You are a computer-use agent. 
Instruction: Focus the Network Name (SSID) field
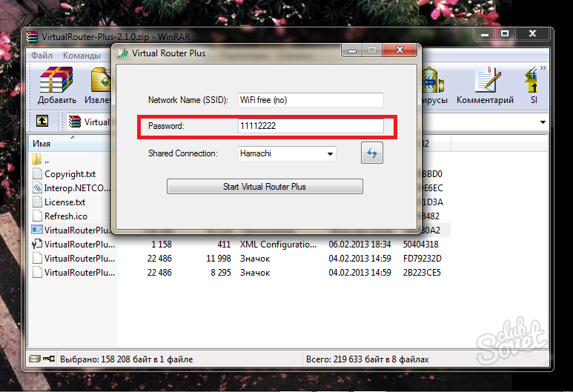(x=310, y=100)
